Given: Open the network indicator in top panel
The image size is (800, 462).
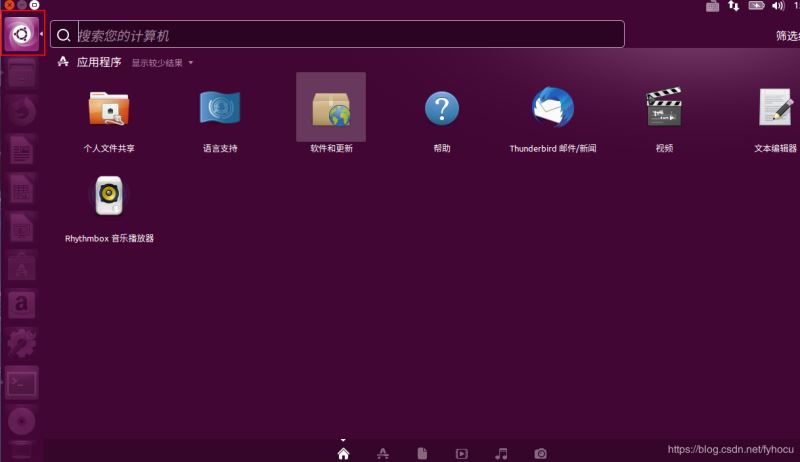Looking at the screenshot, I should (x=734, y=6).
